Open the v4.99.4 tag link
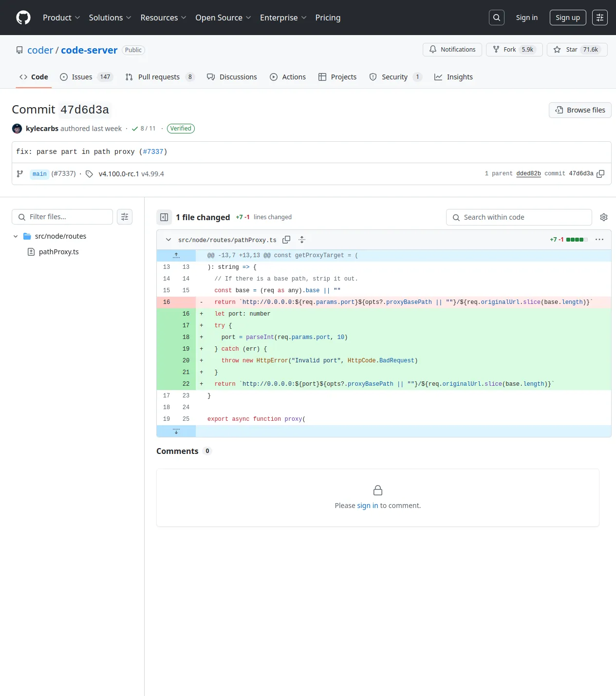616x696 pixels. coord(153,174)
